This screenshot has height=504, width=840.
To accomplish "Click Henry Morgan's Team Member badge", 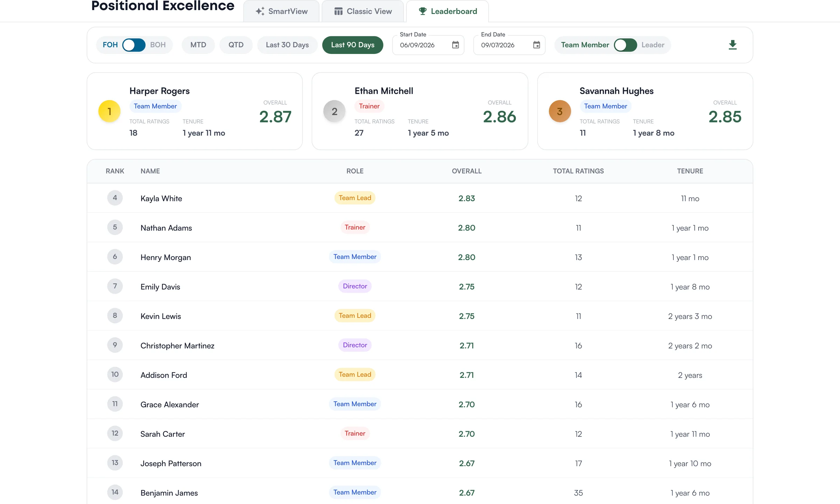I will pos(355,257).
